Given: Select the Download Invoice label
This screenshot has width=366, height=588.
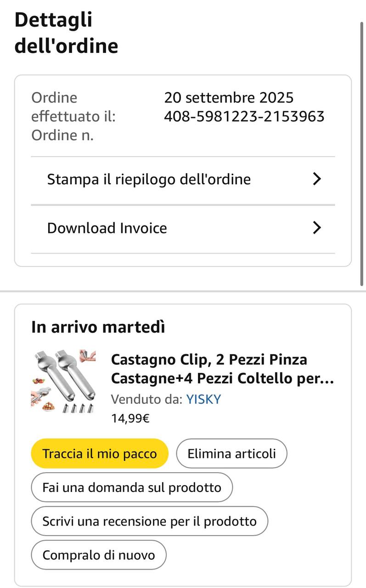Looking at the screenshot, I should click(x=107, y=228).
